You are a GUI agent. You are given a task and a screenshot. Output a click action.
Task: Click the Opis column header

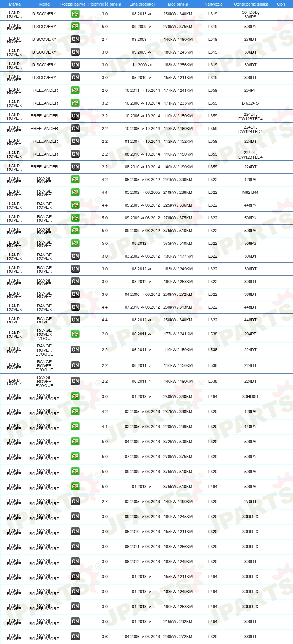[281, 4]
